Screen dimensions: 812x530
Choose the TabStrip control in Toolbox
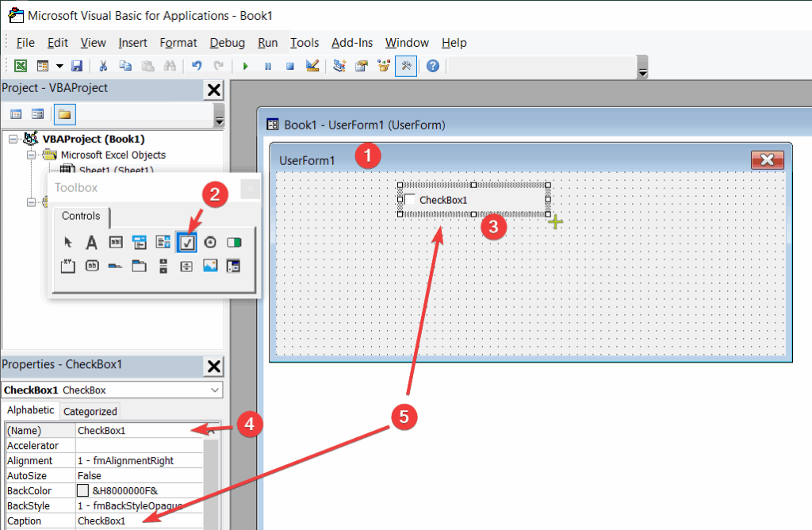pos(116,266)
